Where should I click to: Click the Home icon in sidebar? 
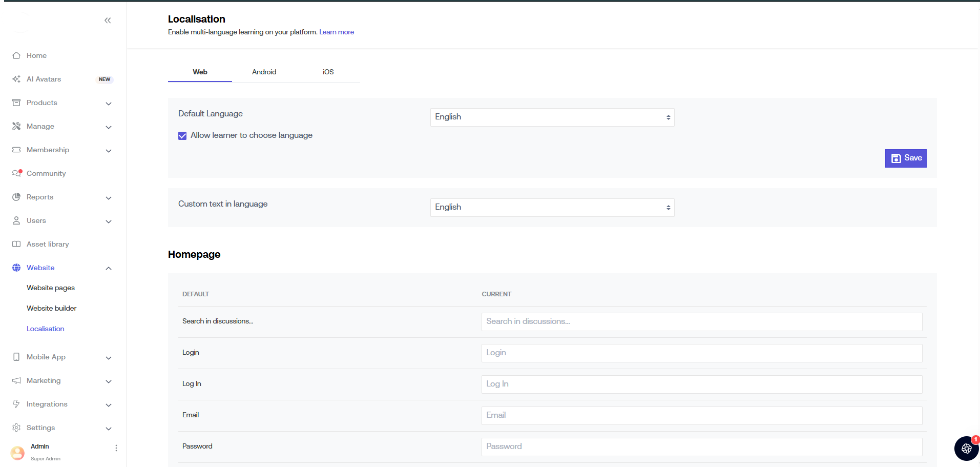point(16,55)
